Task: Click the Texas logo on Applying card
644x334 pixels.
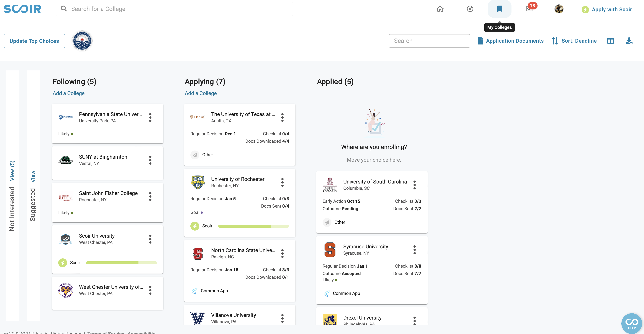Action: click(198, 117)
